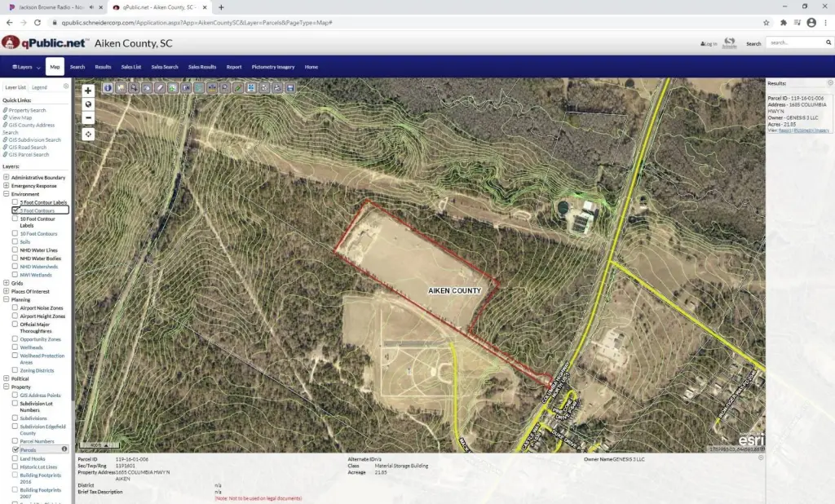This screenshot has width=835, height=504.
Task: Click the crosshair locate button on map
Action: click(x=88, y=134)
